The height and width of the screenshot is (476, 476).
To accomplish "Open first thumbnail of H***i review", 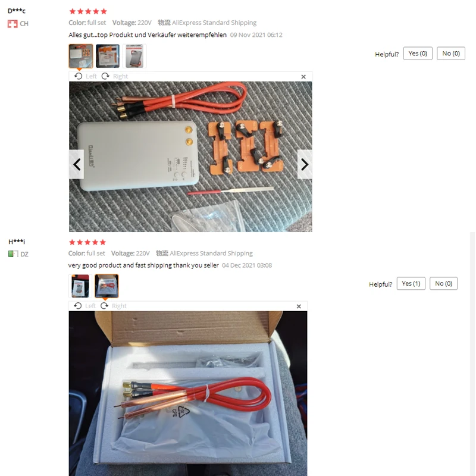I will [80, 286].
